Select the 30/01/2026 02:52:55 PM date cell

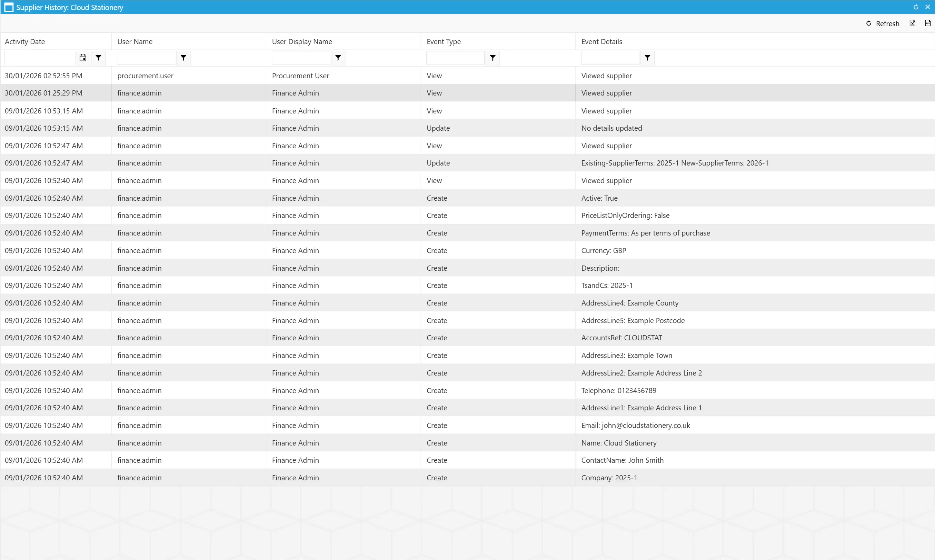[x=56, y=76]
